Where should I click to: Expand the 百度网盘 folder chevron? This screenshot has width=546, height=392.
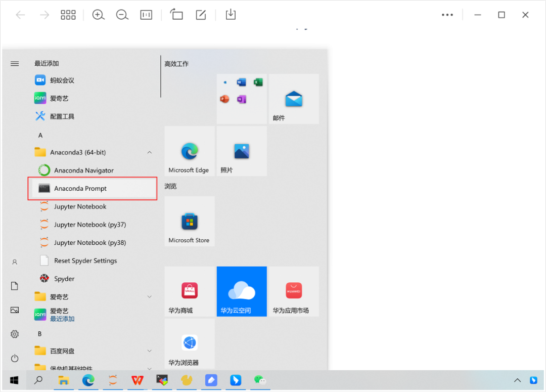point(149,351)
